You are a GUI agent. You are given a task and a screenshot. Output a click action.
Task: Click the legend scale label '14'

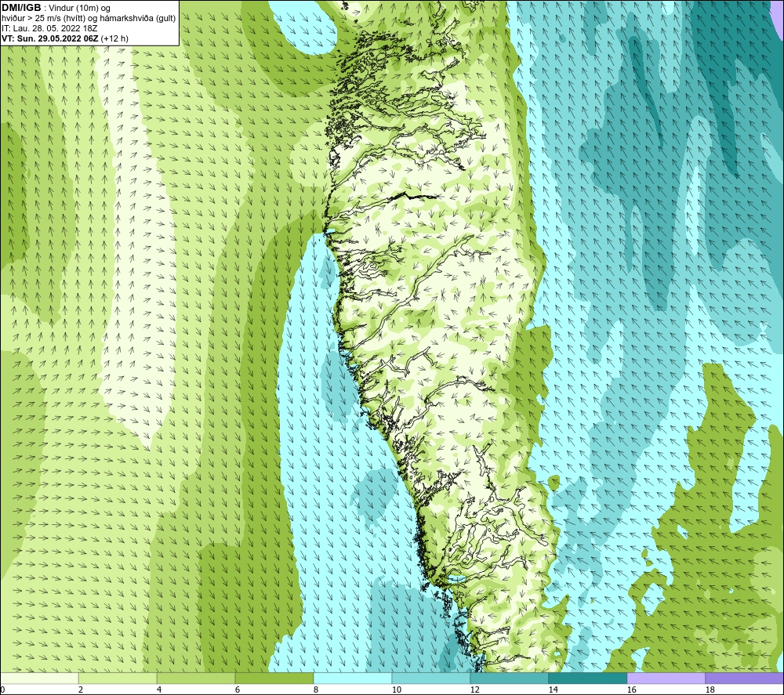pos(553,690)
